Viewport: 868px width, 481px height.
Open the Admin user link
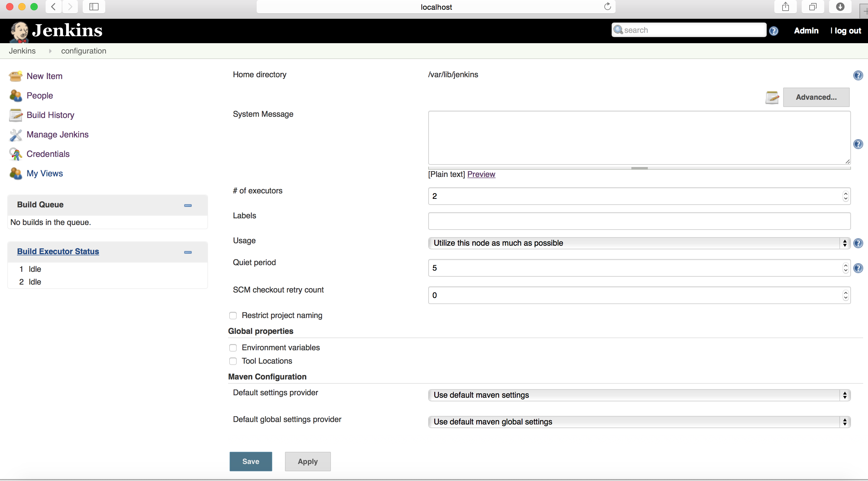(806, 31)
